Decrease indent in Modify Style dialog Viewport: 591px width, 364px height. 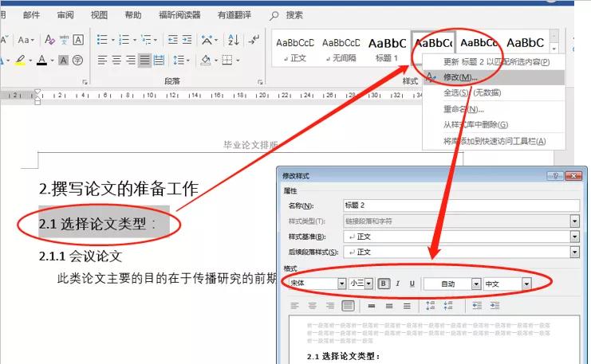pyautogui.click(x=477, y=306)
